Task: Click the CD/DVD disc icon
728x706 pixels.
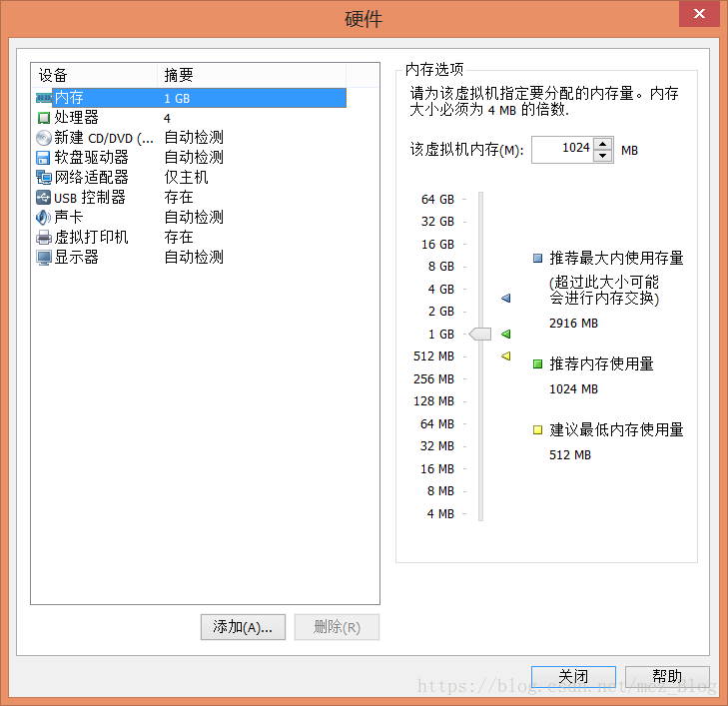Action: (44, 138)
